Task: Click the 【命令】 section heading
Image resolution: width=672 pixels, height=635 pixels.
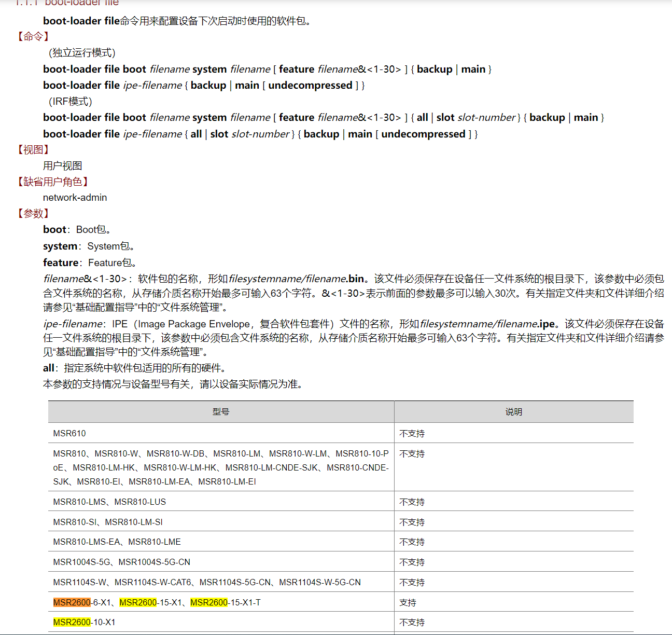Action: pyautogui.click(x=33, y=36)
